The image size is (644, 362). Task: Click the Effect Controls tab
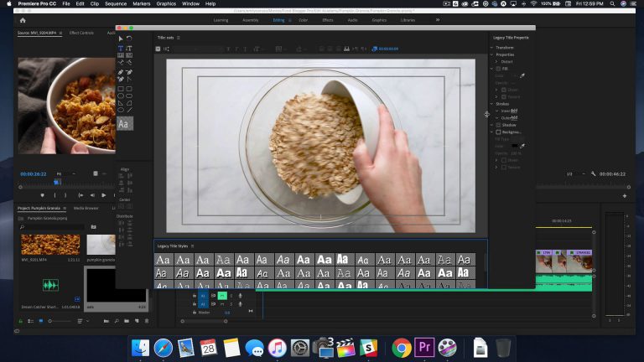click(81, 33)
